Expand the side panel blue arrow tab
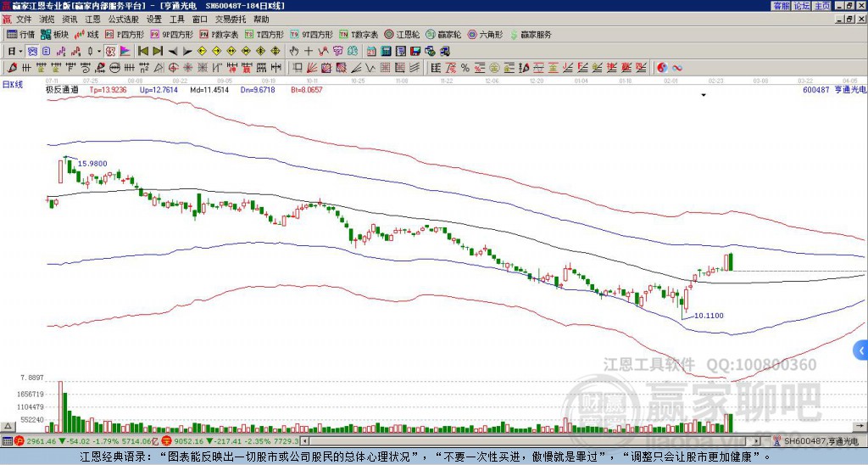The width and height of the screenshot is (868, 465). click(861, 350)
